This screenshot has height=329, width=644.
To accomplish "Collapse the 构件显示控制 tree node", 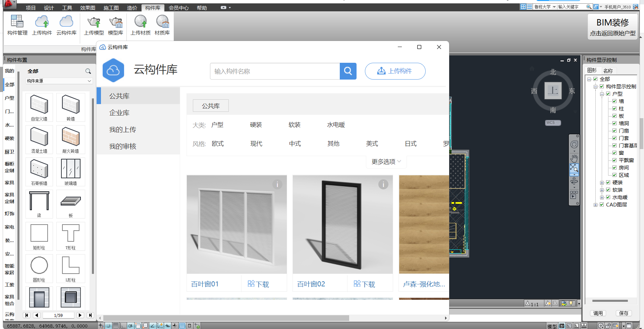I will (x=596, y=87).
